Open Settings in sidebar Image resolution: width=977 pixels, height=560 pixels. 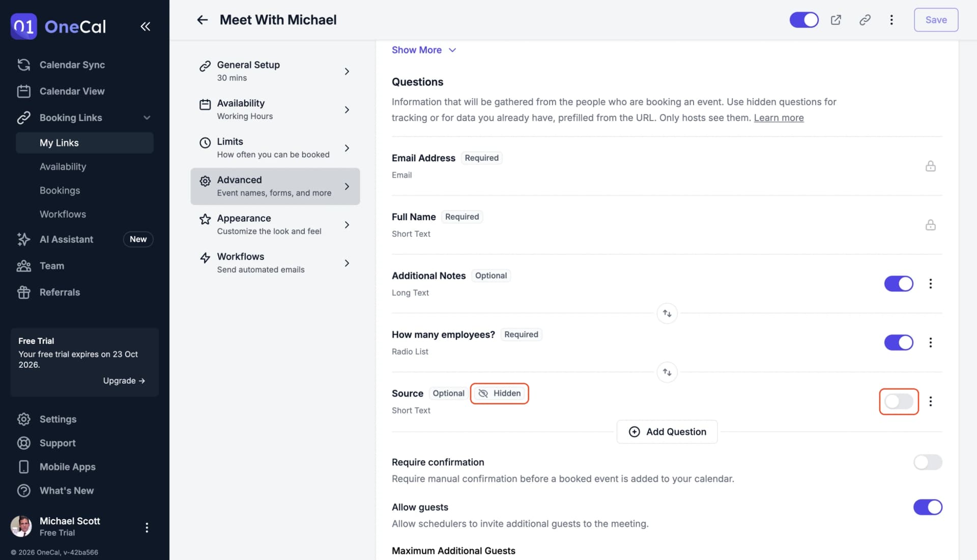(x=58, y=420)
